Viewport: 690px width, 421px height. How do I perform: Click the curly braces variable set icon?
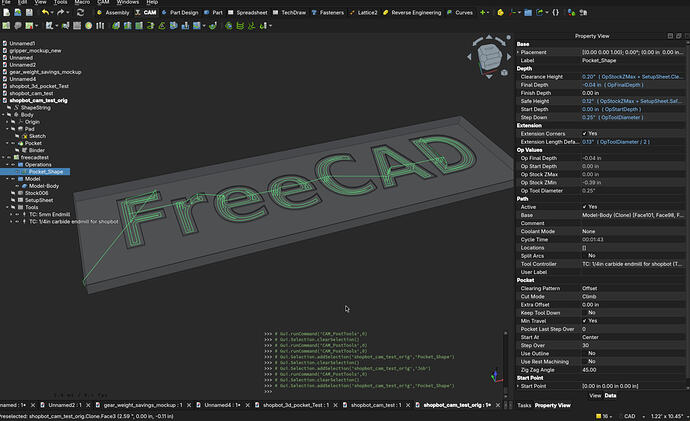click(555, 12)
